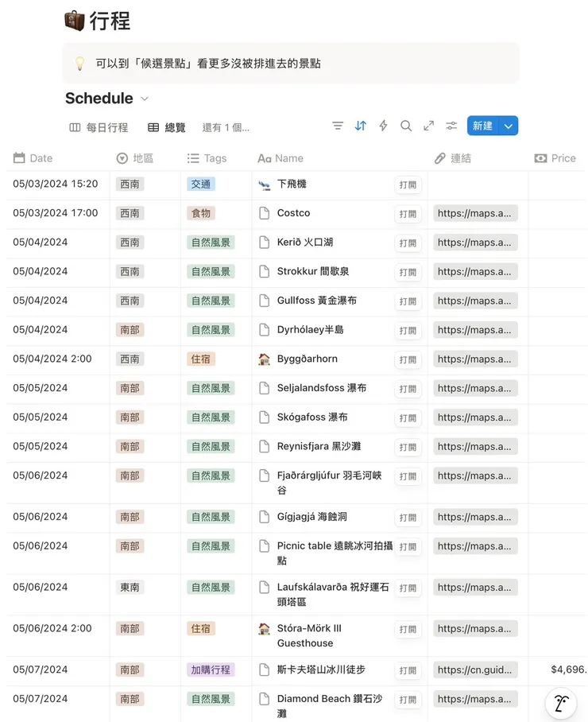Select the page icon of Gullfoss 黃金瀑布

pyautogui.click(x=264, y=301)
